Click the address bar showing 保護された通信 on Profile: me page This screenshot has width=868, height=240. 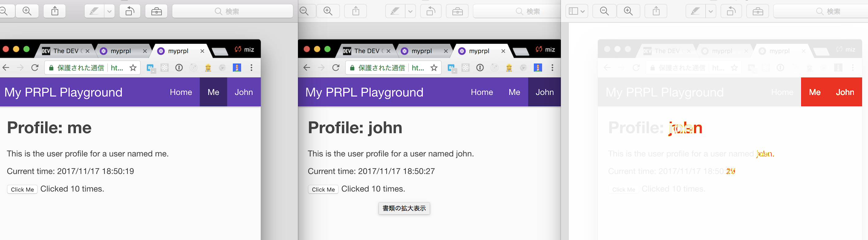[x=92, y=68]
